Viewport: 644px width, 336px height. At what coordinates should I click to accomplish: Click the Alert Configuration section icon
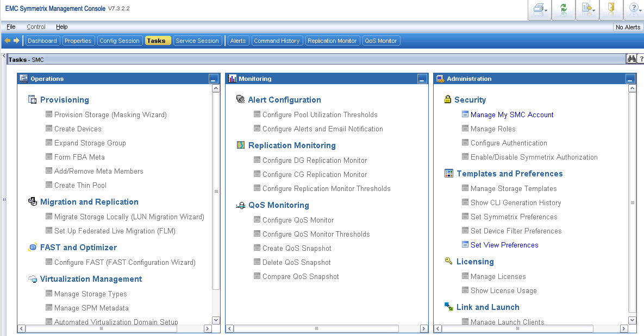tap(241, 99)
